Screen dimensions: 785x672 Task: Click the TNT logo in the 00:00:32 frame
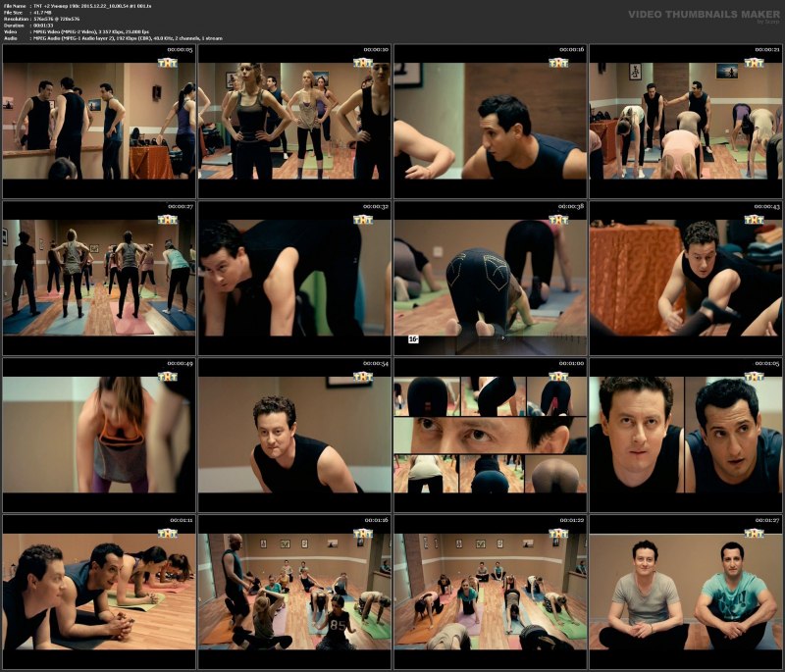[363, 220]
